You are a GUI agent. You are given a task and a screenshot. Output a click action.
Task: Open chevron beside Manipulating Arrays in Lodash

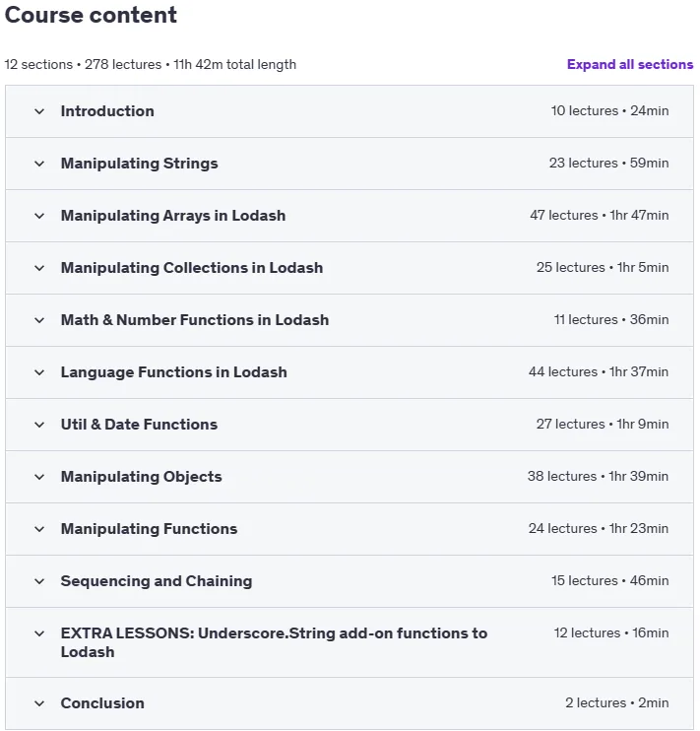point(39,216)
